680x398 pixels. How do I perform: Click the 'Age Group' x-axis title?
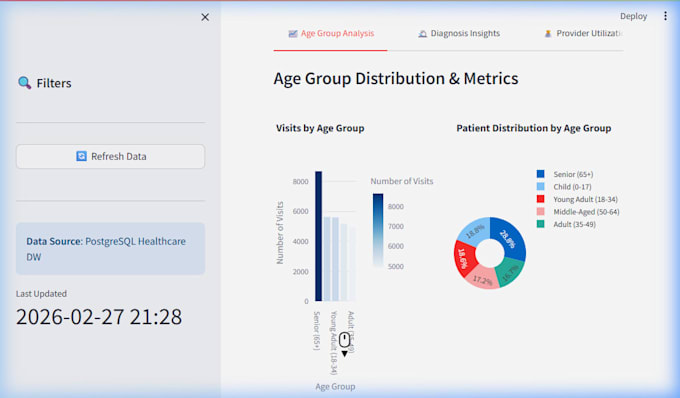(x=335, y=386)
